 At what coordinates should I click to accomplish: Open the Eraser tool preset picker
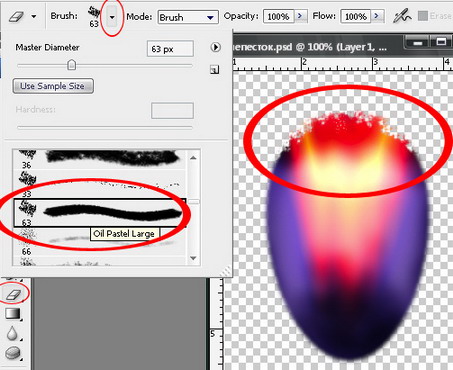coord(16,16)
